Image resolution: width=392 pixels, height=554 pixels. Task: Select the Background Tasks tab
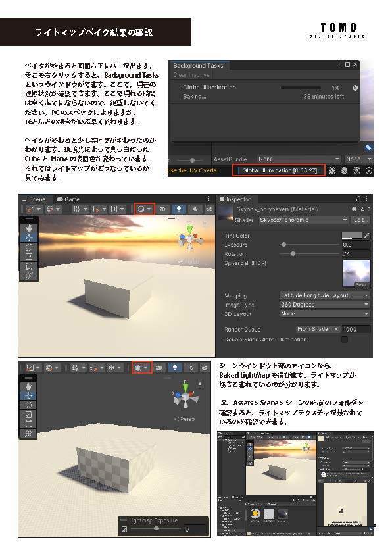(x=198, y=65)
